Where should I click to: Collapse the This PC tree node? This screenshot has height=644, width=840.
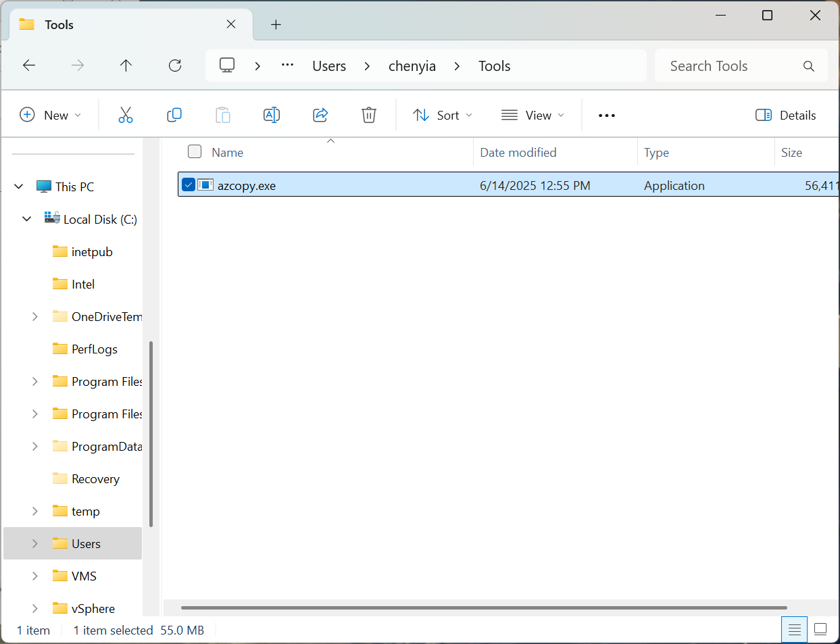coord(19,186)
